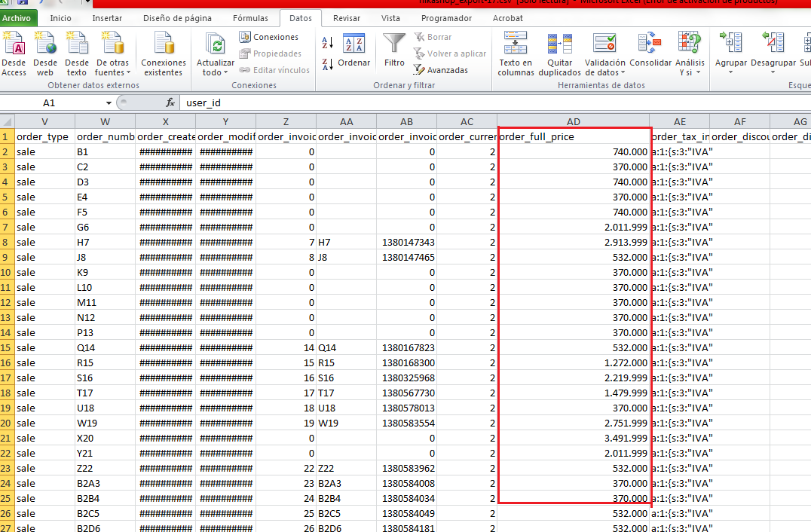Open the Programador tab
The image size is (811, 532).
click(x=446, y=18)
